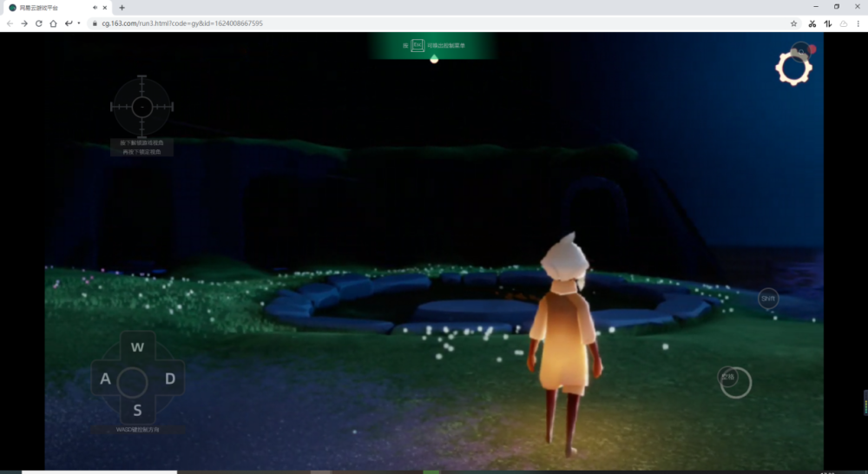Bookmark this page with the star icon
The image size is (868, 474).
coord(794,23)
